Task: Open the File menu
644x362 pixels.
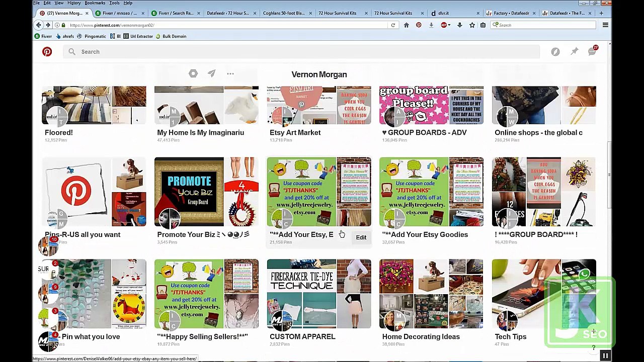Action: (37, 3)
